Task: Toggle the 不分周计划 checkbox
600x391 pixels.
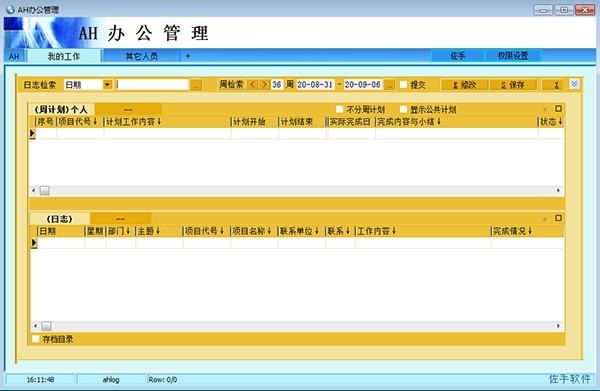Action: pos(339,109)
